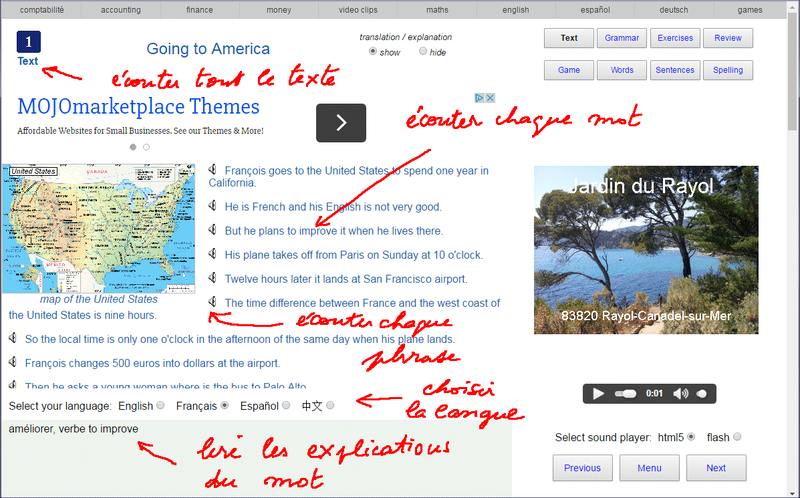
Task: Go to the Next lesson page
Action: 716,468
